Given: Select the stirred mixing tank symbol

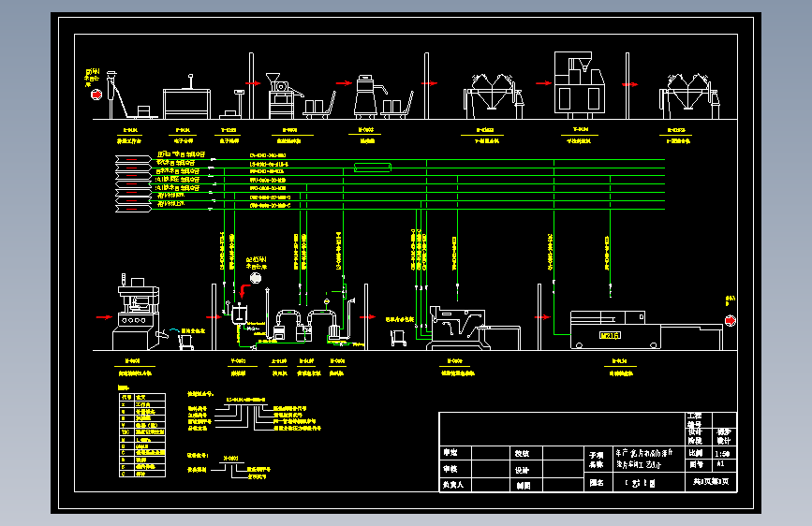Looking at the screenshot, I should tap(239, 314).
